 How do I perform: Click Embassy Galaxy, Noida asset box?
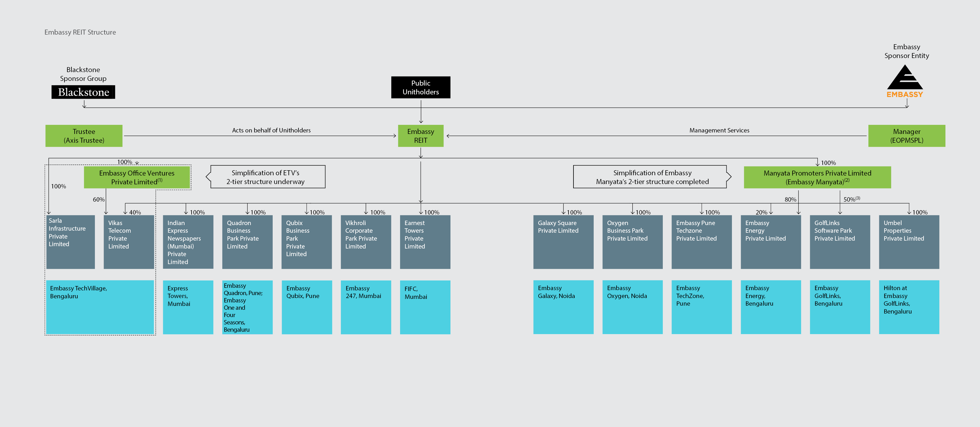tap(564, 307)
